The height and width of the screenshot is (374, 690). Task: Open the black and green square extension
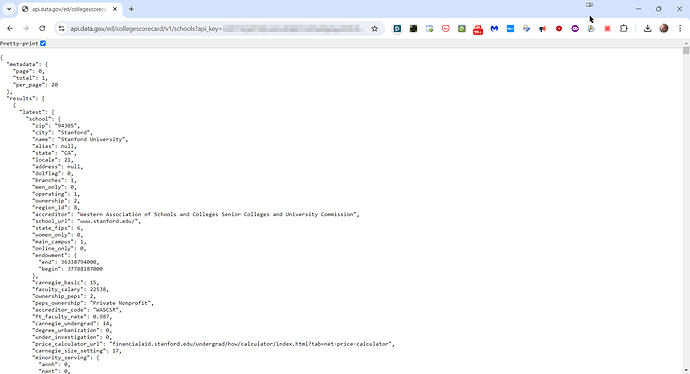click(413, 29)
